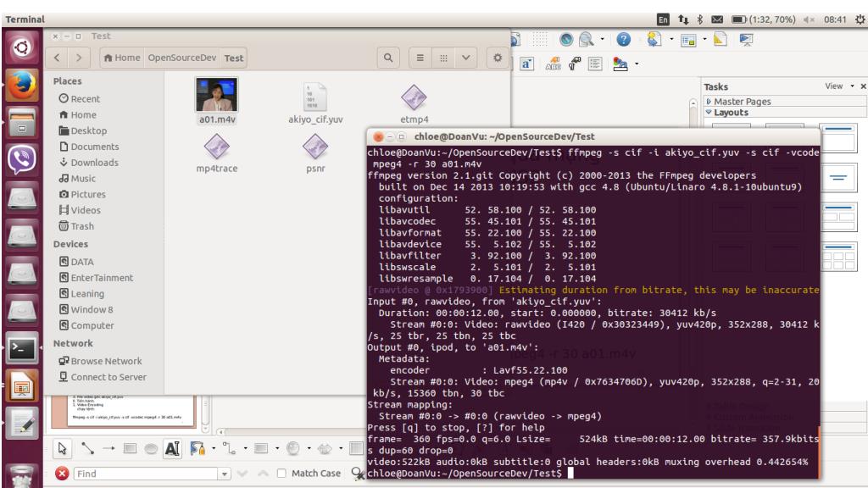The height and width of the screenshot is (488, 868).
Task: Select the Ellipse drawing tool
Action: pyautogui.click(x=151, y=449)
